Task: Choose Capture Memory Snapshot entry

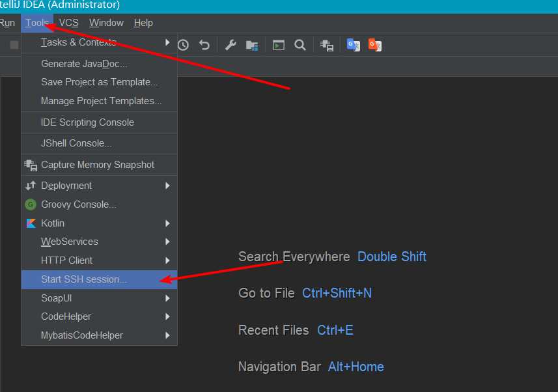Action: coord(99,165)
